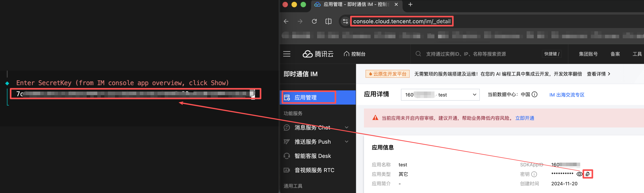Click the info icon next to 密钥

click(x=534, y=174)
